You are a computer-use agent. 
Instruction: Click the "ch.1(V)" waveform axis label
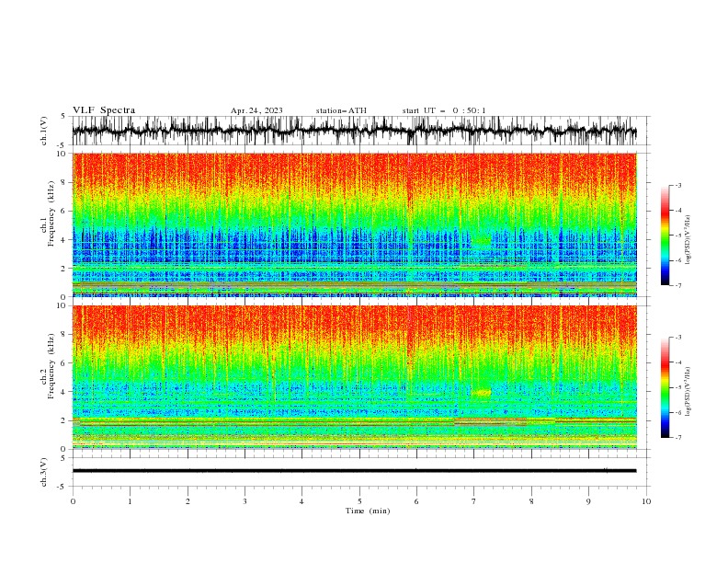coord(44,131)
